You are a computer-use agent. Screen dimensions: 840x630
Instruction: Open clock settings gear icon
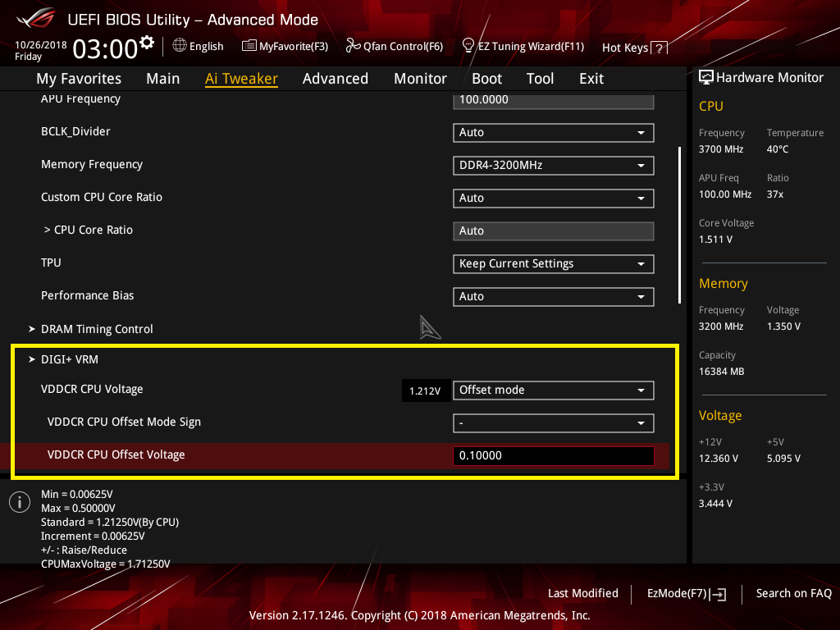[147, 43]
